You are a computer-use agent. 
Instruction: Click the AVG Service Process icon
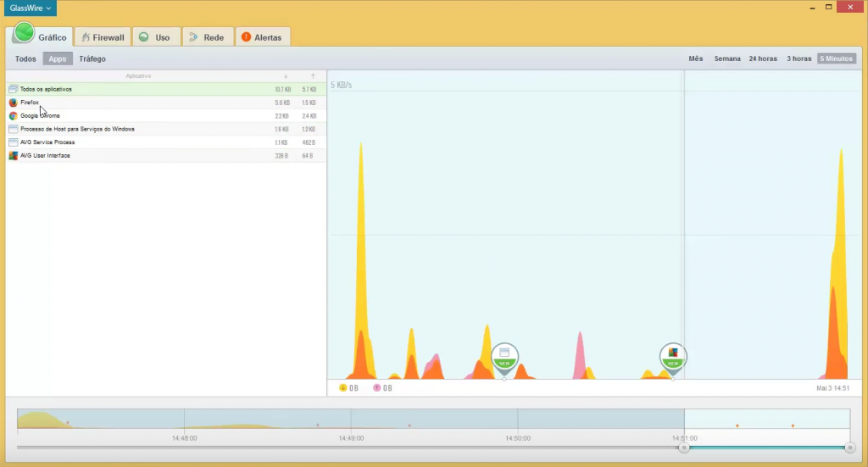(x=14, y=142)
